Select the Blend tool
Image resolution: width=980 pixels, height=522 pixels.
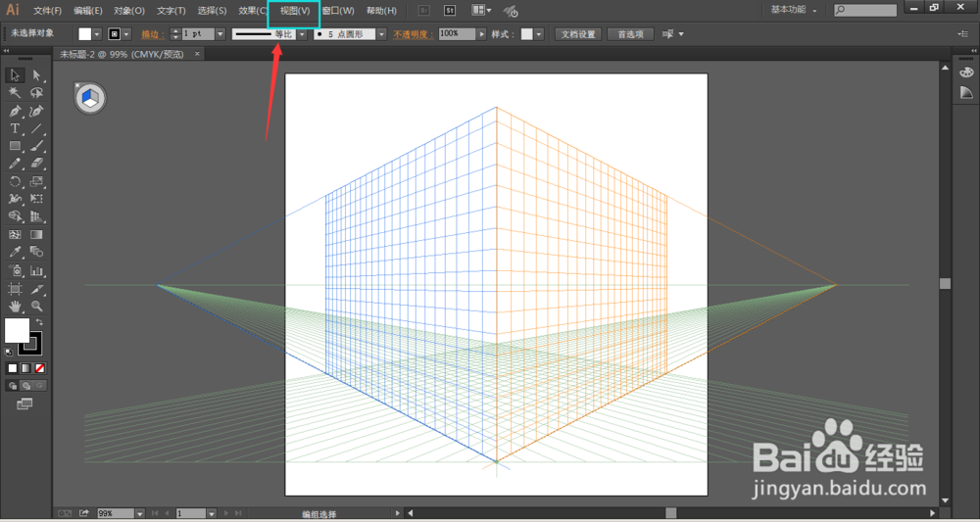[37, 253]
